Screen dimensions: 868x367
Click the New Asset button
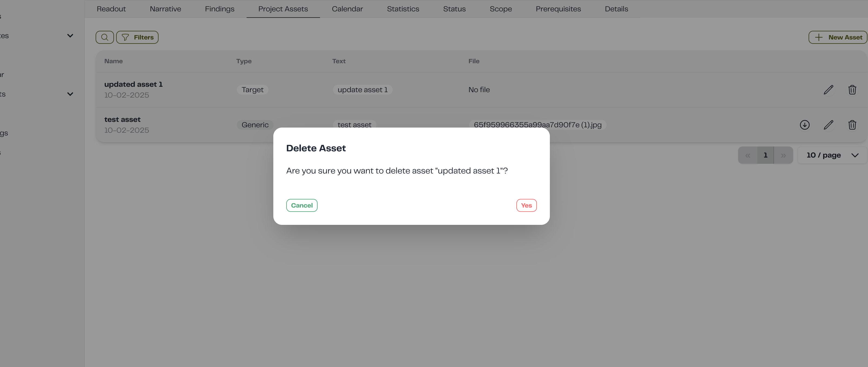click(838, 37)
